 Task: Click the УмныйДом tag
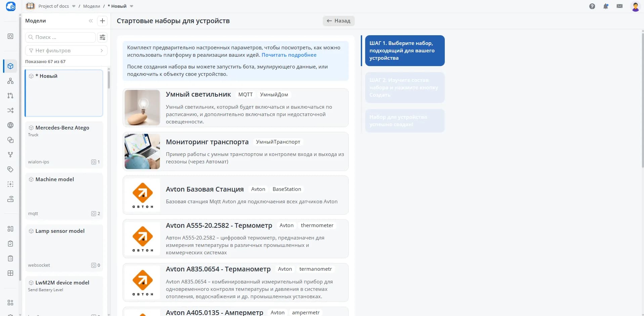click(x=274, y=95)
